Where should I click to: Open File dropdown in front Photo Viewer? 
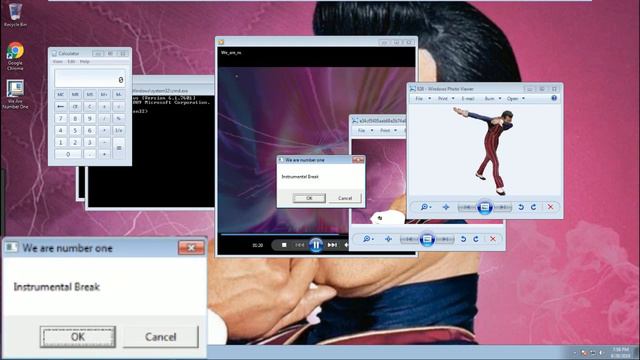422,99
